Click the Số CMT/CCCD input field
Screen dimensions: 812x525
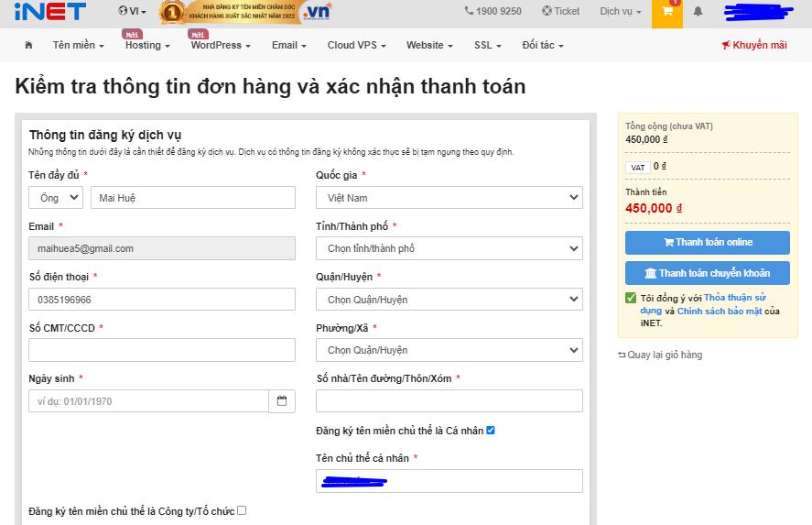click(x=162, y=350)
